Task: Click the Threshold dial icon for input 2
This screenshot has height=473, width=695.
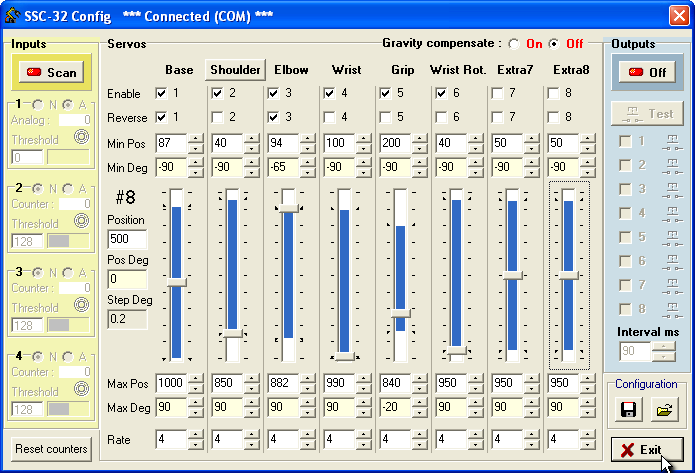Action: click(82, 221)
